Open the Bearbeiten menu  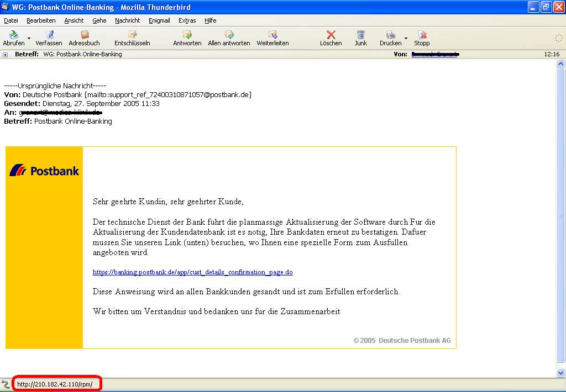41,20
